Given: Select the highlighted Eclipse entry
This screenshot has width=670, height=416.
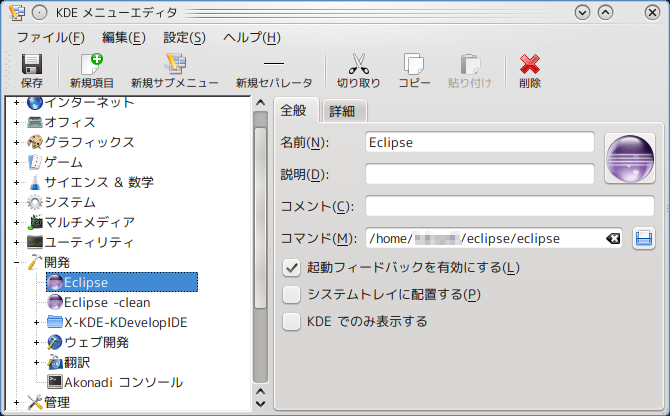Looking at the screenshot, I should coord(122,282).
